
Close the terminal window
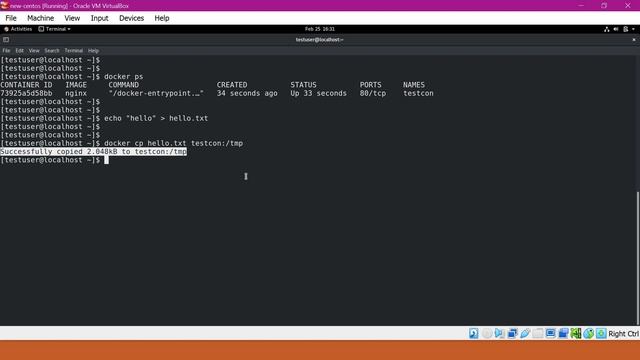(x=633, y=40)
